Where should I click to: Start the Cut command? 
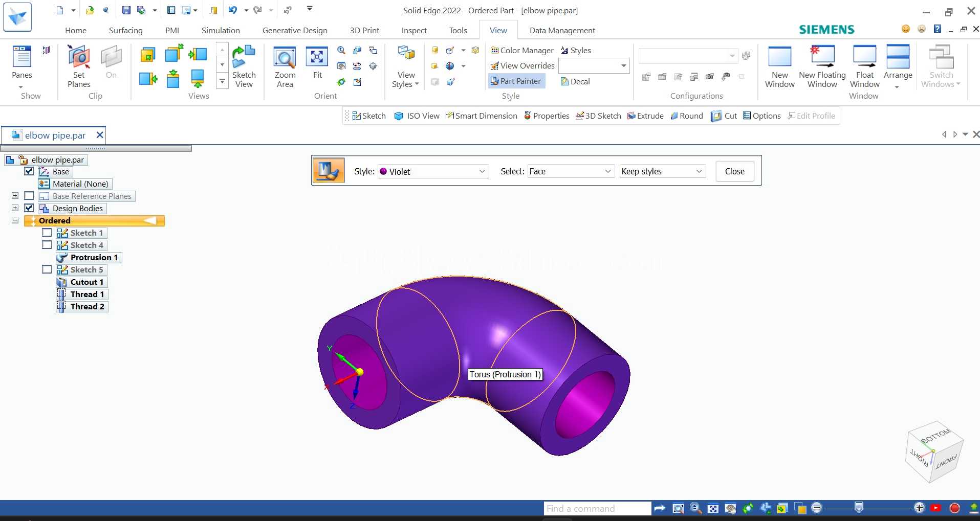(724, 116)
